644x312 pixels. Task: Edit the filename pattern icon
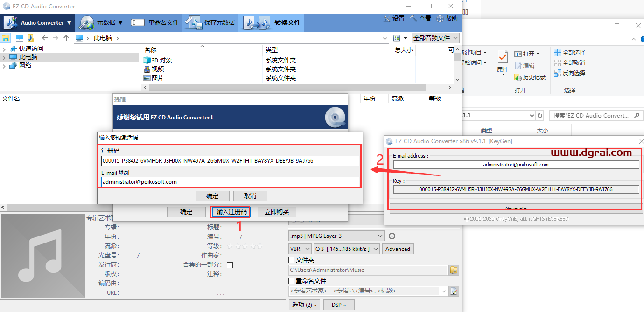(454, 291)
